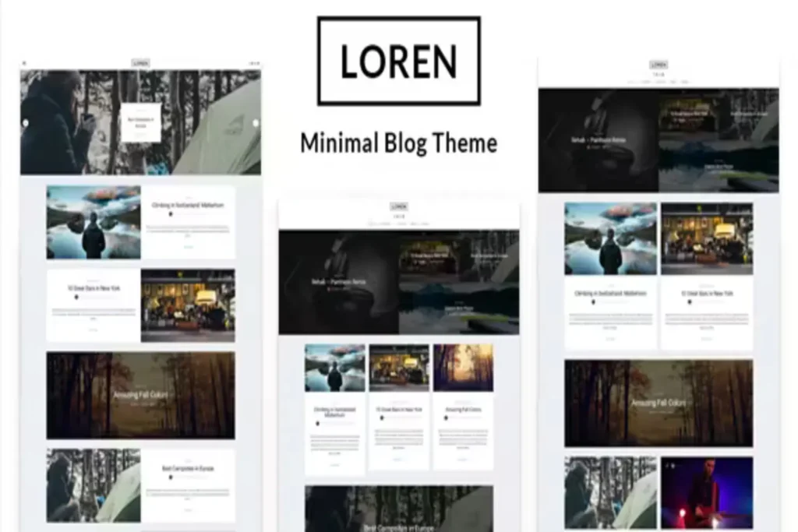Open navigation menu row in center preview
Screen dimensions: 798x532
(x=399, y=223)
